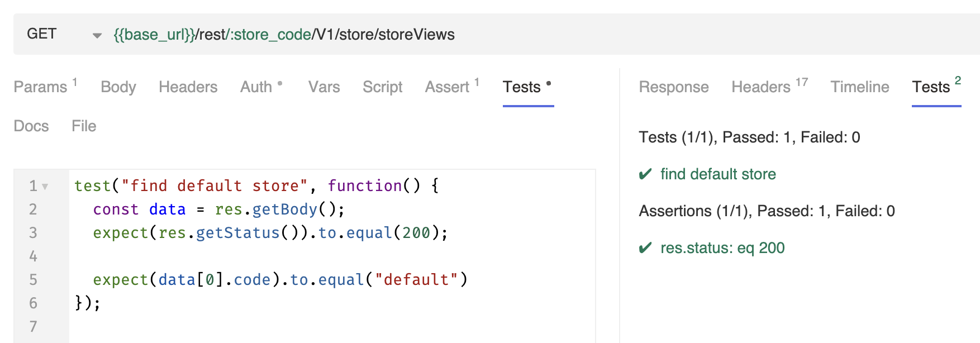Screen dimensions: 980x343
Task: Click the checkmark beside 'res.status: eq 200'
Action: (645, 248)
